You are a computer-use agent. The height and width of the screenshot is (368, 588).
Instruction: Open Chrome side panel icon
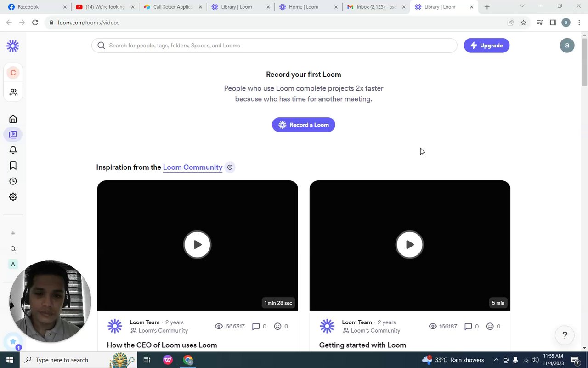(553, 23)
